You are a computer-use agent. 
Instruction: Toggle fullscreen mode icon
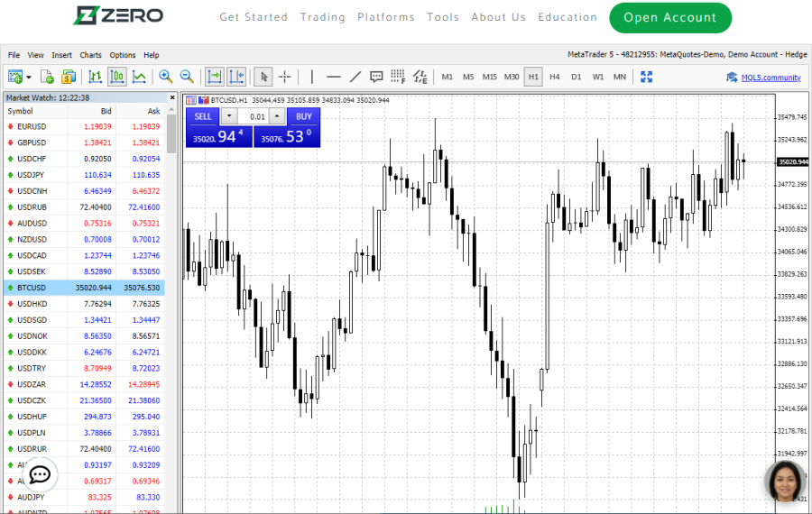tap(646, 78)
